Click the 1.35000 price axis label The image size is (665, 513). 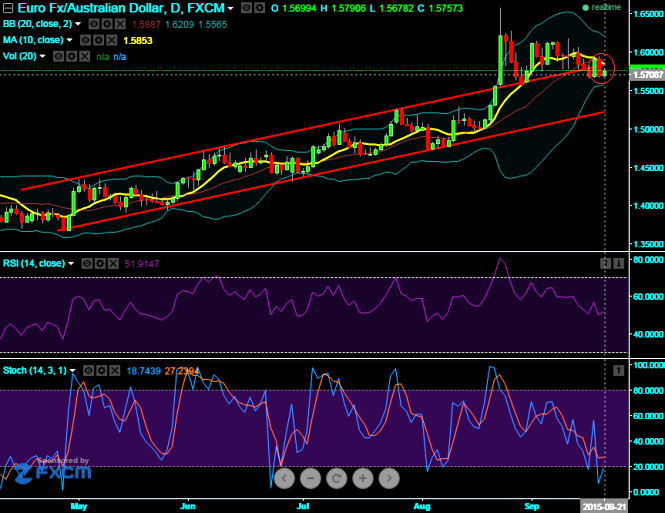click(x=648, y=244)
